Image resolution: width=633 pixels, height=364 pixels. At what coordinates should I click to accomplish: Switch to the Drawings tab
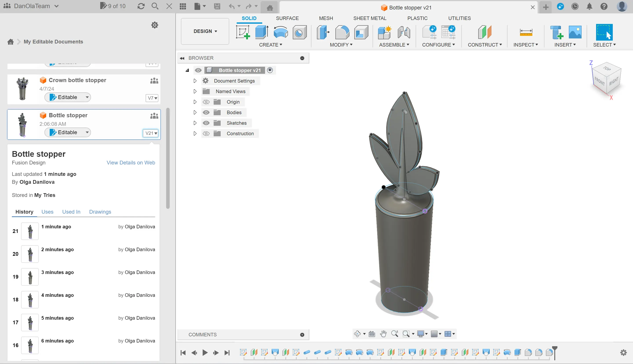[x=100, y=212]
